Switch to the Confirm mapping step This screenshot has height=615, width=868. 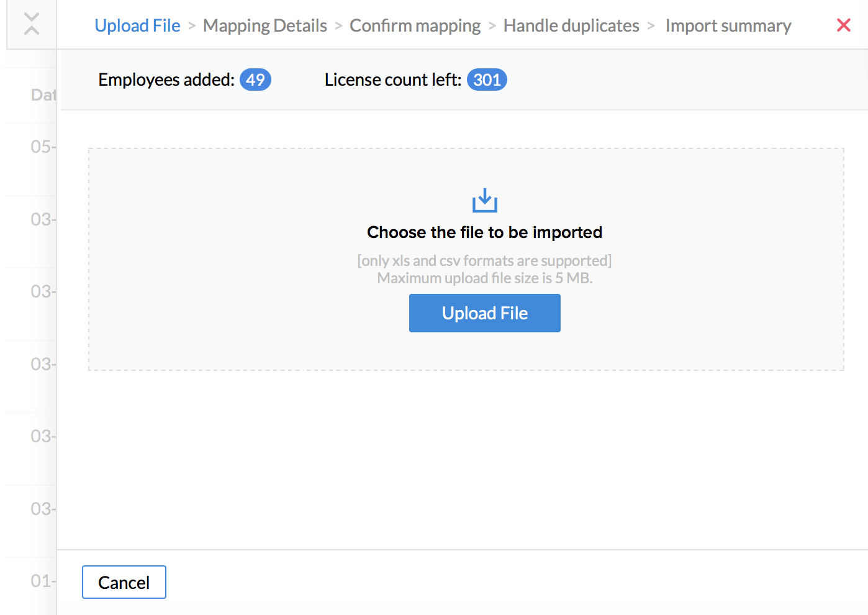tap(415, 25)
